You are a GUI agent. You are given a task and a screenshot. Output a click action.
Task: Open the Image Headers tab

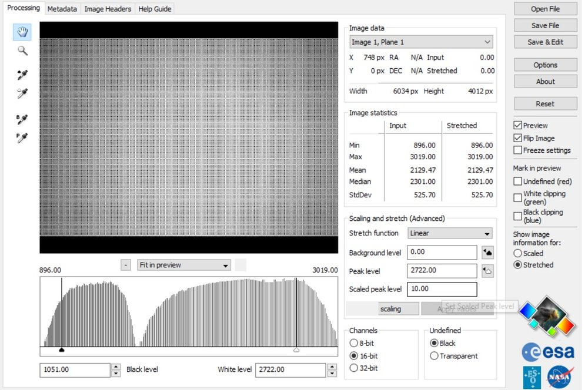tap(108, 9)
